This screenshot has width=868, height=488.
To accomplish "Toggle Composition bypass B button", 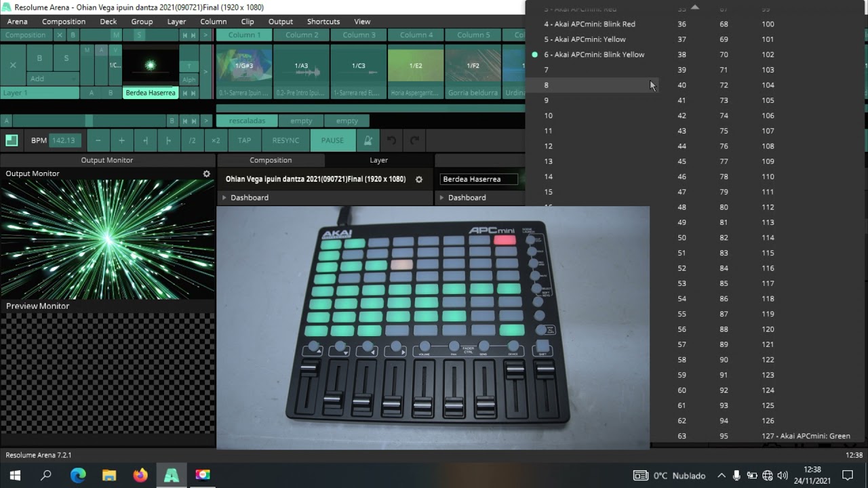I will (x=73, y=35).
